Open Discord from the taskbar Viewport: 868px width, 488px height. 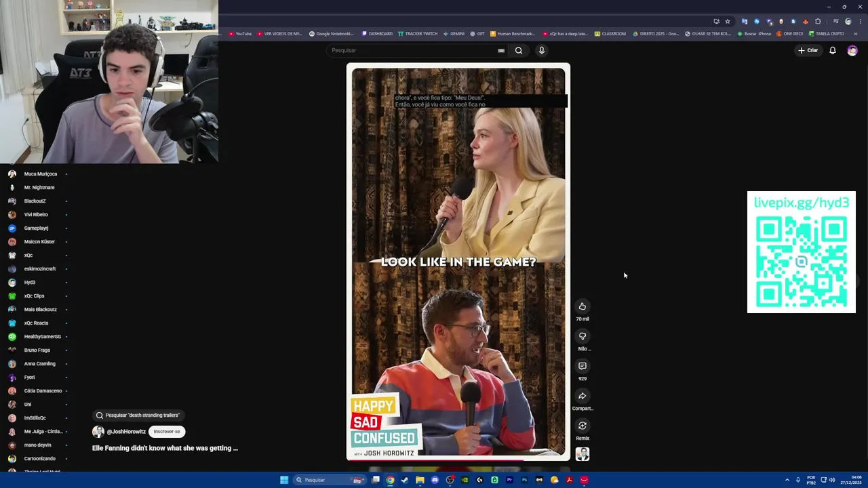pyautogui.click(x=435, y=480)
